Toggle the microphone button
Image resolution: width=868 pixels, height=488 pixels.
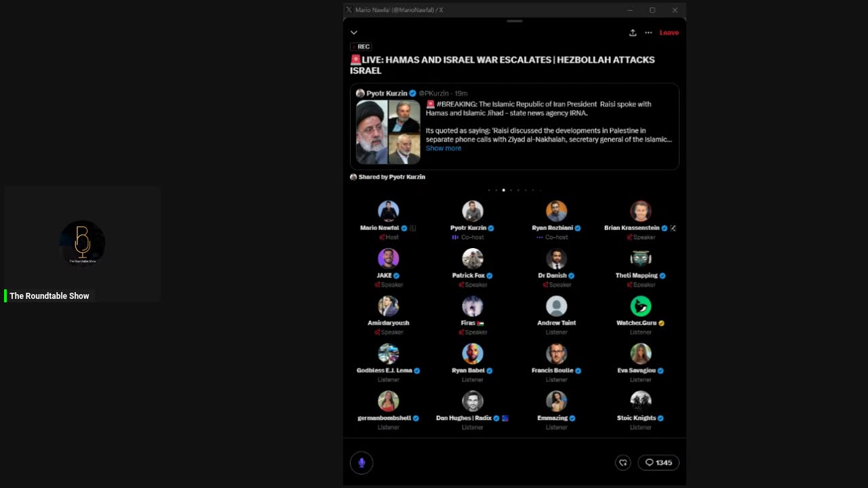point(361,462)
